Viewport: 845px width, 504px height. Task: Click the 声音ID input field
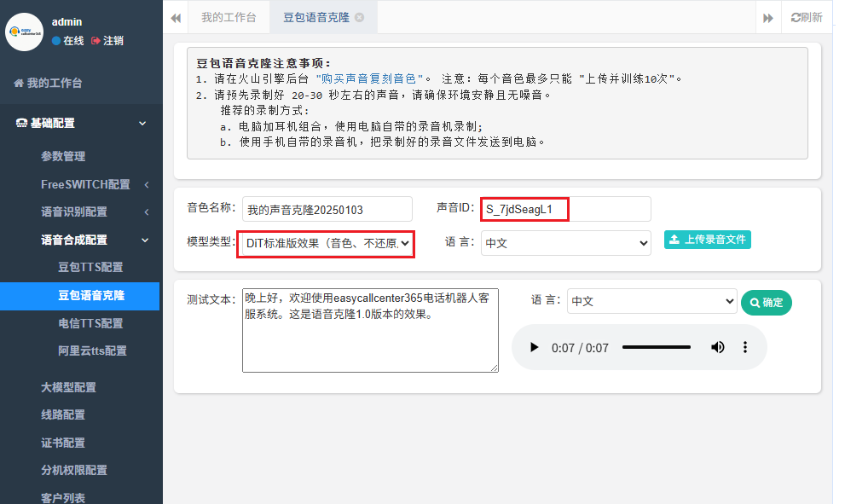(565, 209)
